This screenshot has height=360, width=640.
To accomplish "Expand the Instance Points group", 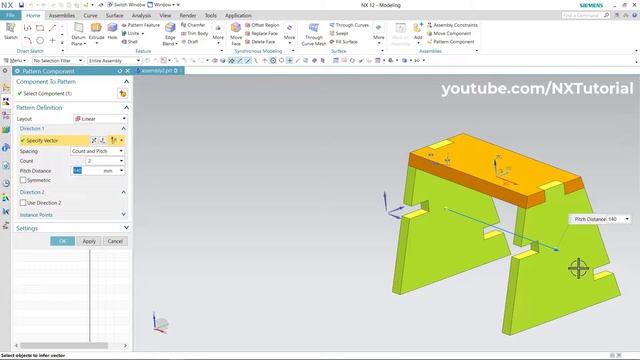I will point(124,215).
